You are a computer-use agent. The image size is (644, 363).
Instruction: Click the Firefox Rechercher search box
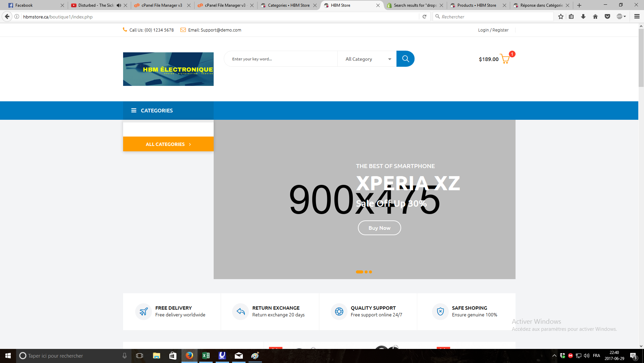click(x=493, y=16)
